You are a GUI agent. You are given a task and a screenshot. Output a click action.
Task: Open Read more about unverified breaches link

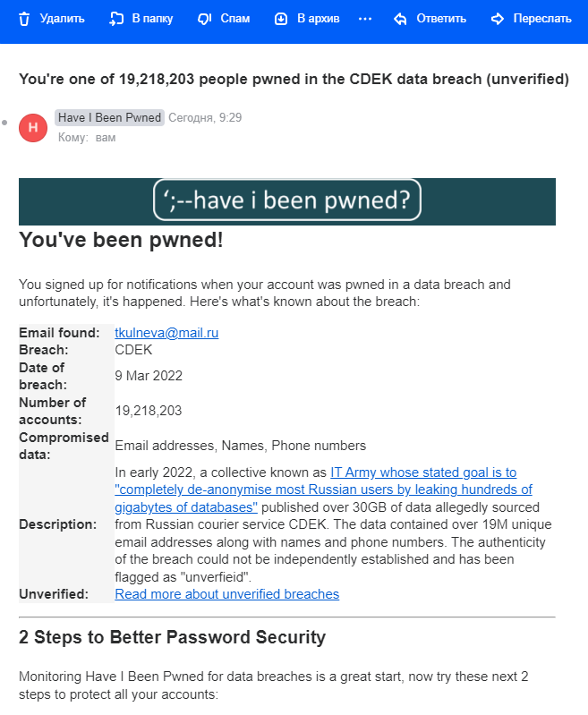[227, 594]
